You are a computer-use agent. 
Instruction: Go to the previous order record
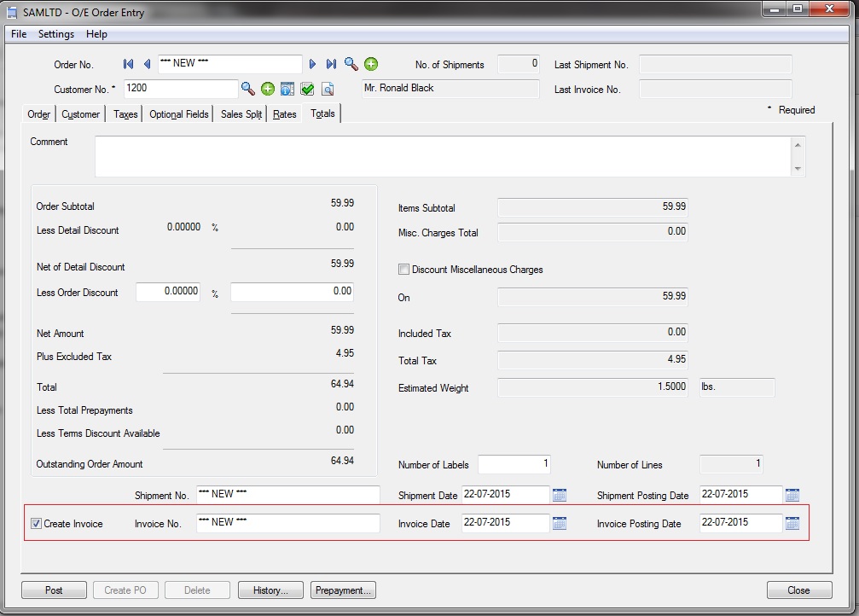point(147,64)
